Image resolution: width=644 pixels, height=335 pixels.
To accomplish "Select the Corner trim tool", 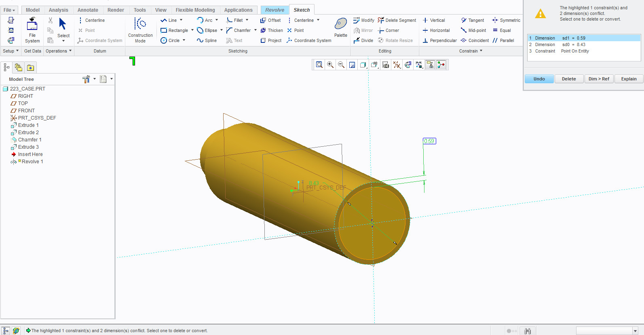I will 389,30.
